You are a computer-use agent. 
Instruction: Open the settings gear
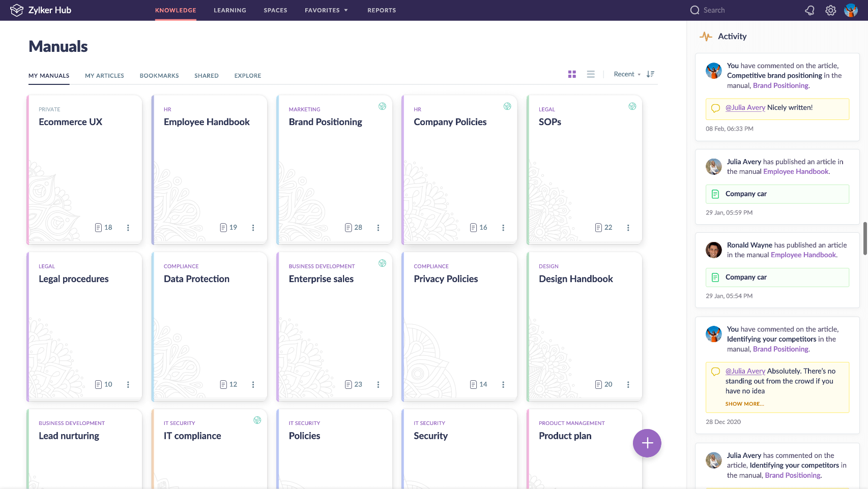830,10
